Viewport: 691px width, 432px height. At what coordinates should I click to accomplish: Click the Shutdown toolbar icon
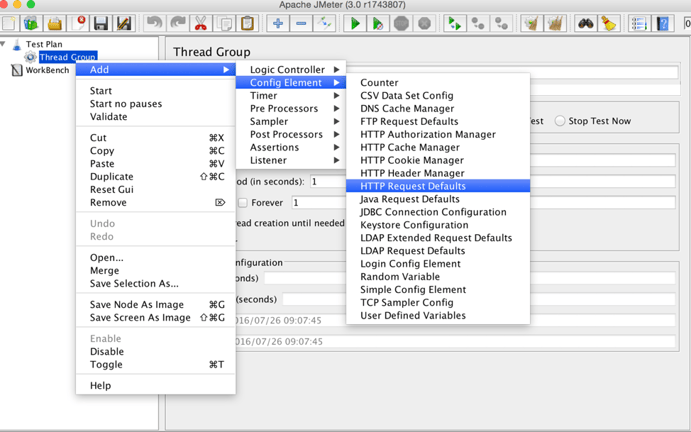pyautogui.click(x=424, y=23)
